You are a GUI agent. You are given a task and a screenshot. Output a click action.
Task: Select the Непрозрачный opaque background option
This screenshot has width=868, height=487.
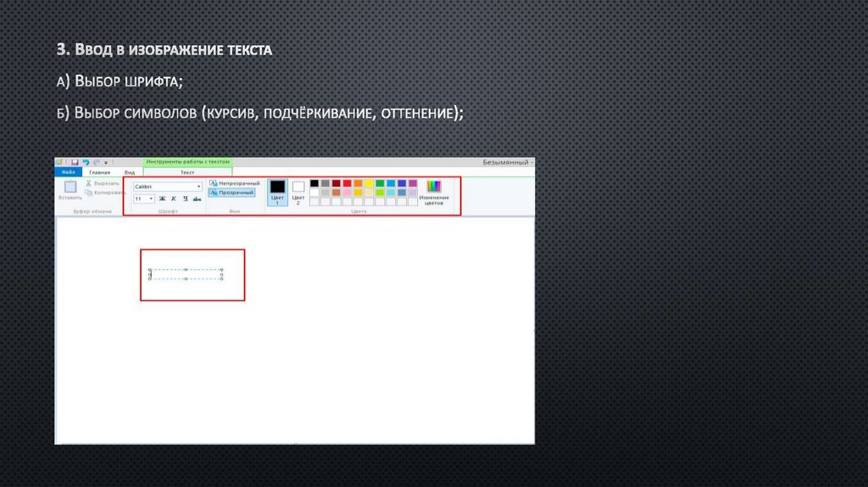pos(234,183)
